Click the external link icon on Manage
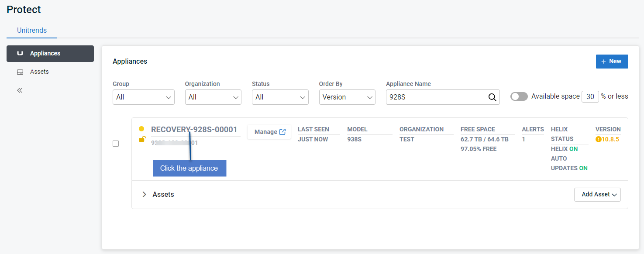644x254 pixels. (282, 132)
